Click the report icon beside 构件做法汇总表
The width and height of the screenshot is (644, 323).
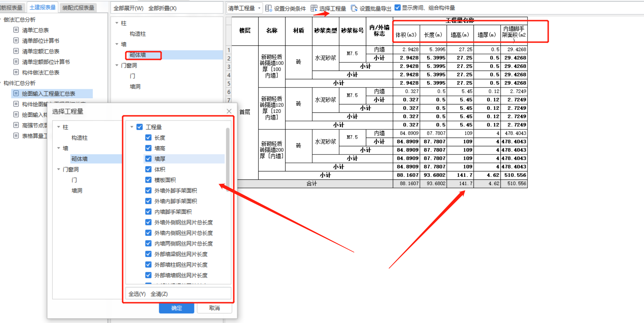tap(16, 72)
